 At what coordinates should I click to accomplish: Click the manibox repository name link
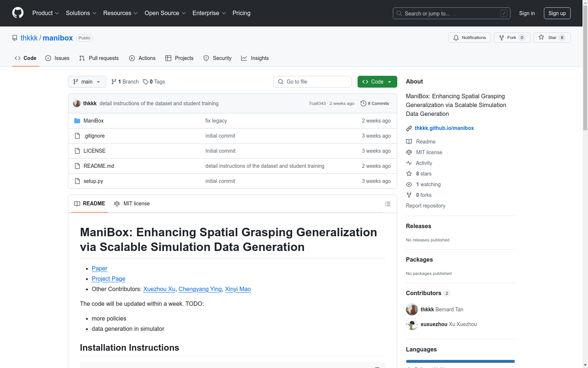pos(58,38)
